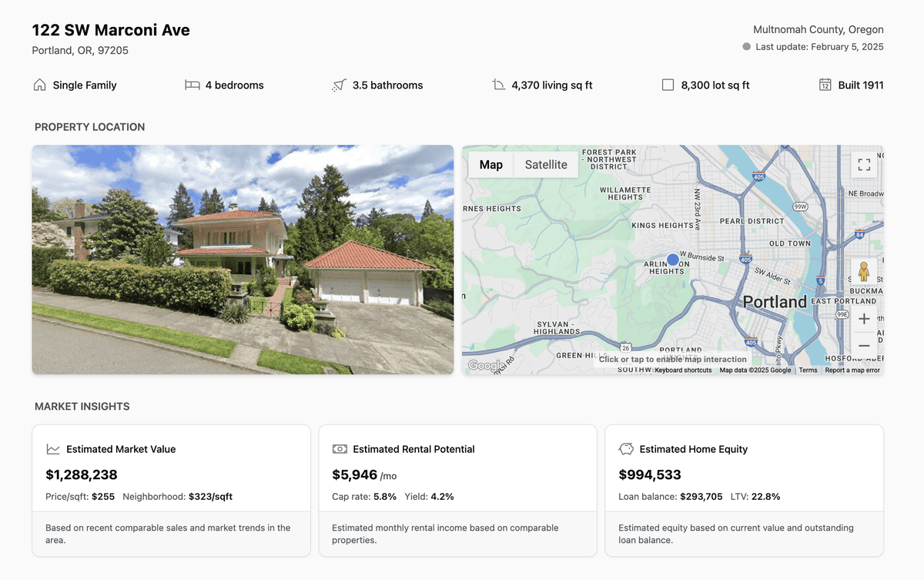Viewport: 924px width, 580px height.
Task: Click the bathrooms shower icon
Action: click(x=339, y=85)
